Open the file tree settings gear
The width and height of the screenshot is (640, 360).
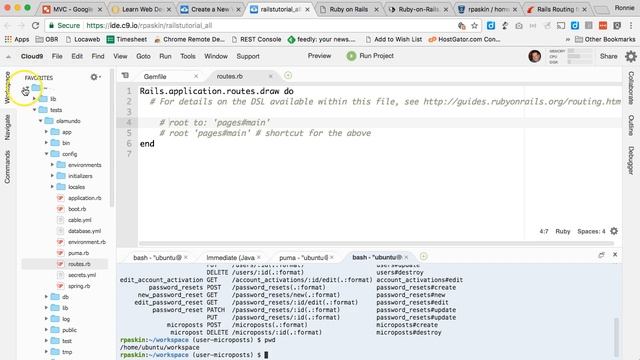95,77
